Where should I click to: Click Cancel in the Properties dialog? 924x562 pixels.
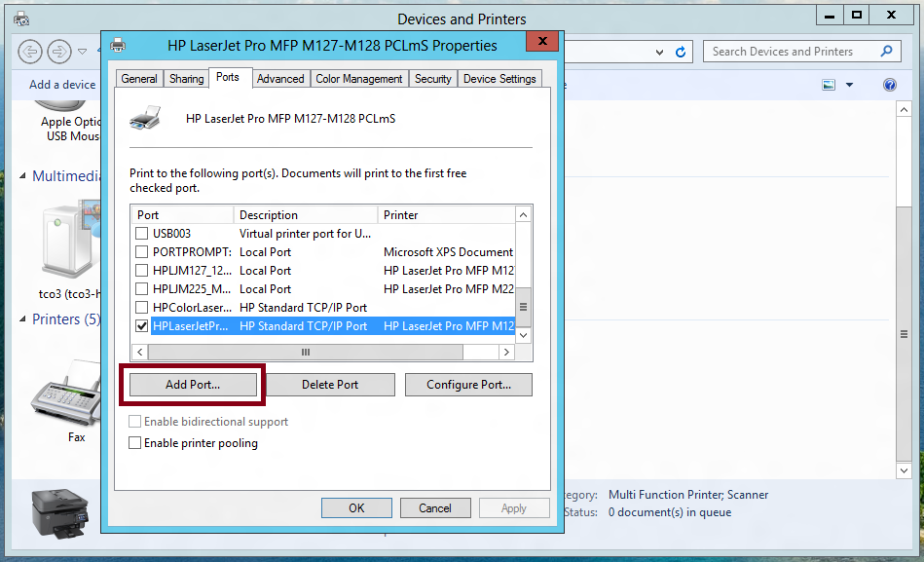(435, 507)
